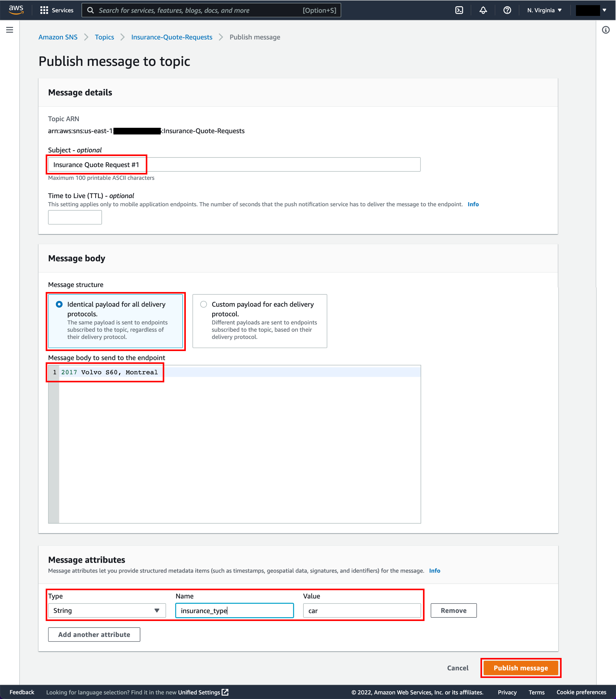Click the AWS Services menu icon
This screenshot has width=616, height=699.
click(45, 10)
